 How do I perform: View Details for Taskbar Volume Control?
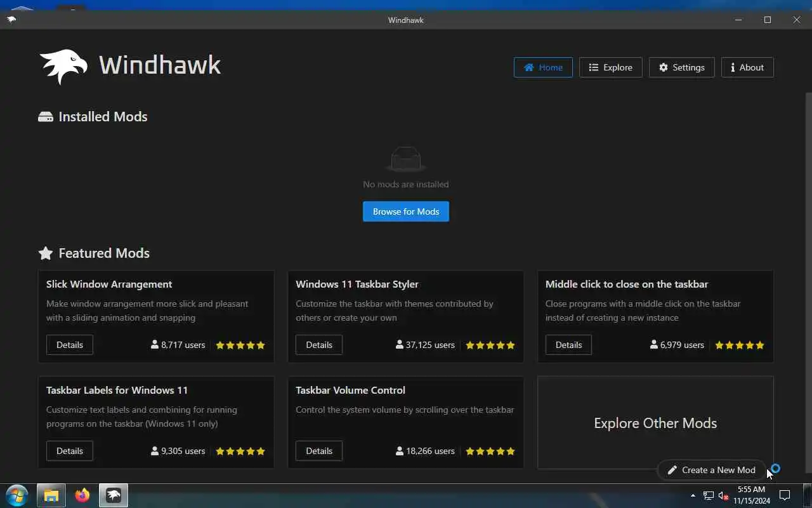(x=319, y=451)
